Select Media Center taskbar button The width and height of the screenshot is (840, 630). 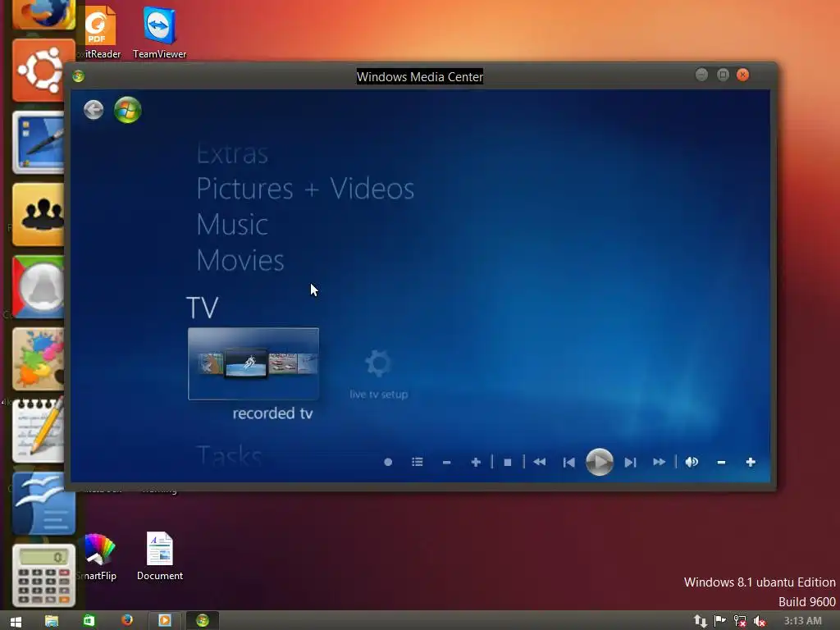pyautogui.click(x=203, y=620)
